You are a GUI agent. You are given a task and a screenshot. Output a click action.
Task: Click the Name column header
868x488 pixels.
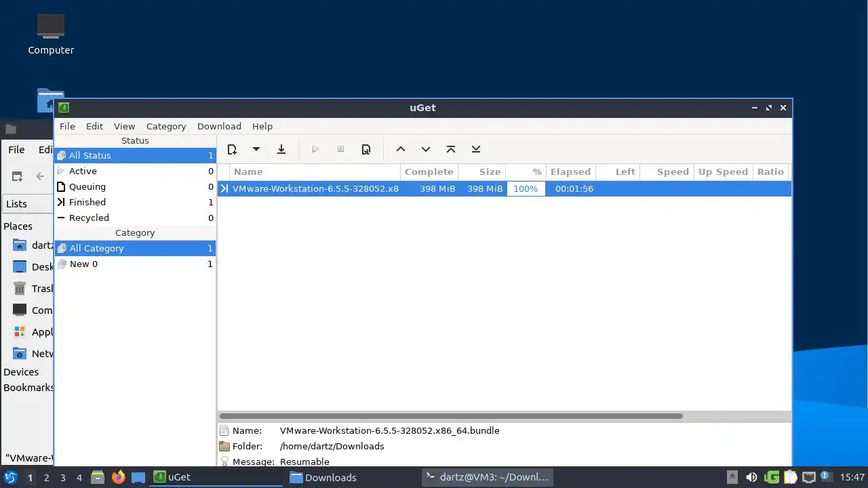click(315, 171)
